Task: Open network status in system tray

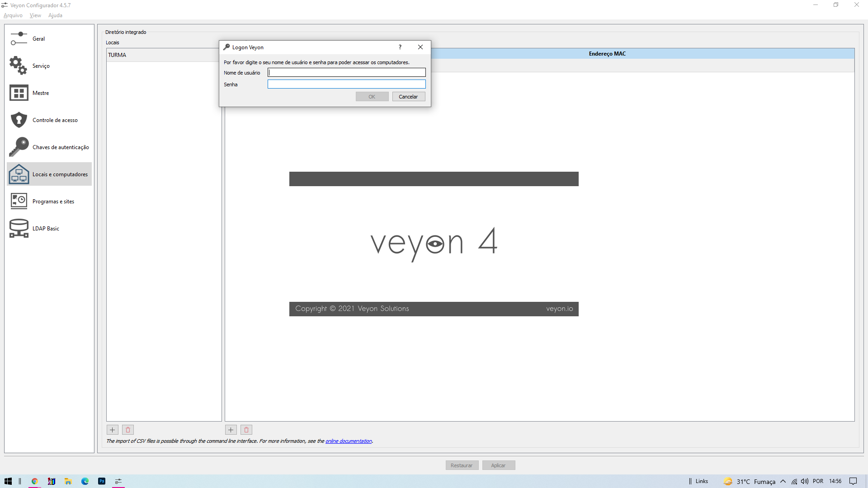Action: click(794, 481)
